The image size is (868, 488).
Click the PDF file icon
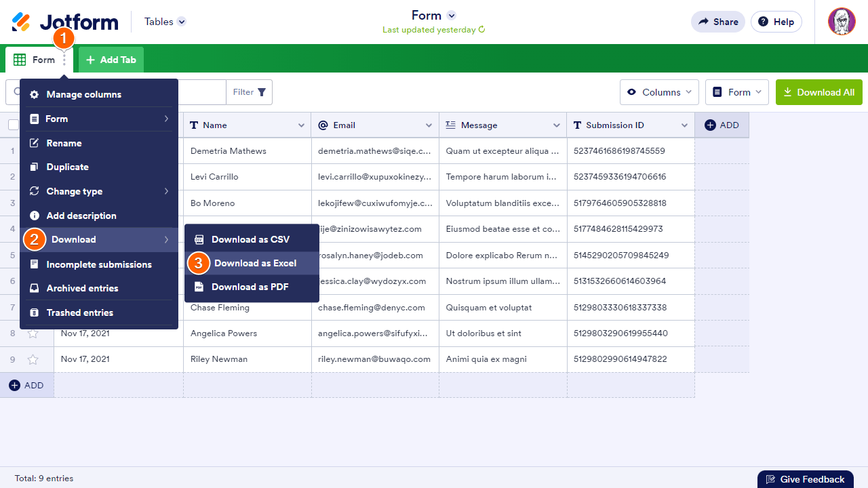click(199, 287)
